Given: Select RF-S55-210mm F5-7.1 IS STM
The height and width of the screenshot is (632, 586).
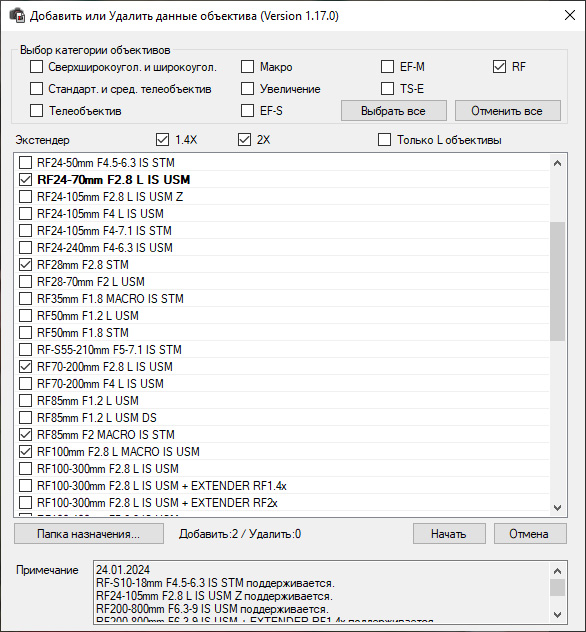Looking at the screenshot, I should coord(25,349).
